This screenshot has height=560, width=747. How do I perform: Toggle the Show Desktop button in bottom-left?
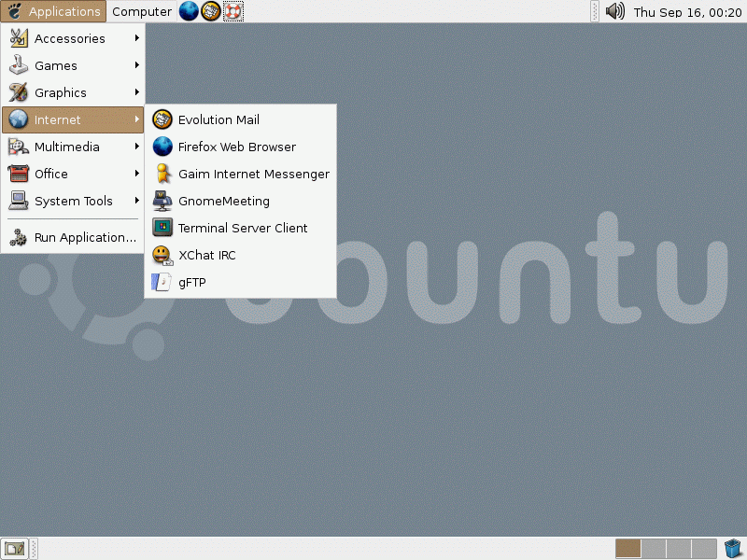point(14,548)
